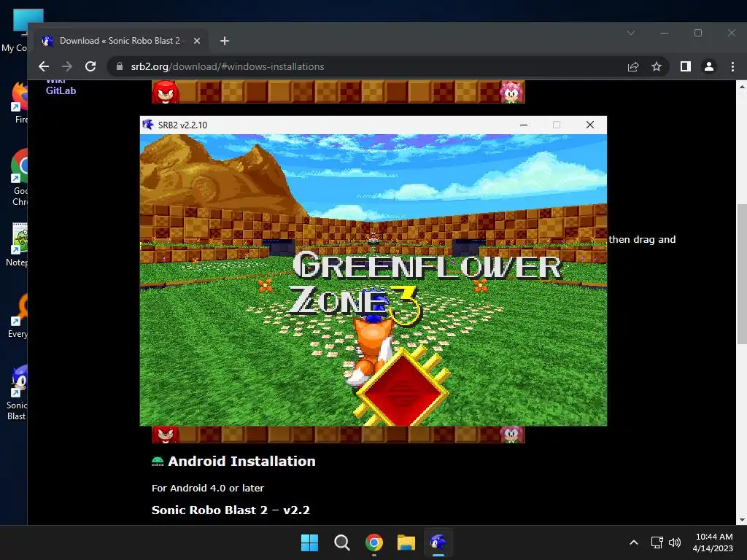Click the Amy icon in bottom banner
Image resolution: width=747 pixels, height=560 pixels.
(511, 434)
